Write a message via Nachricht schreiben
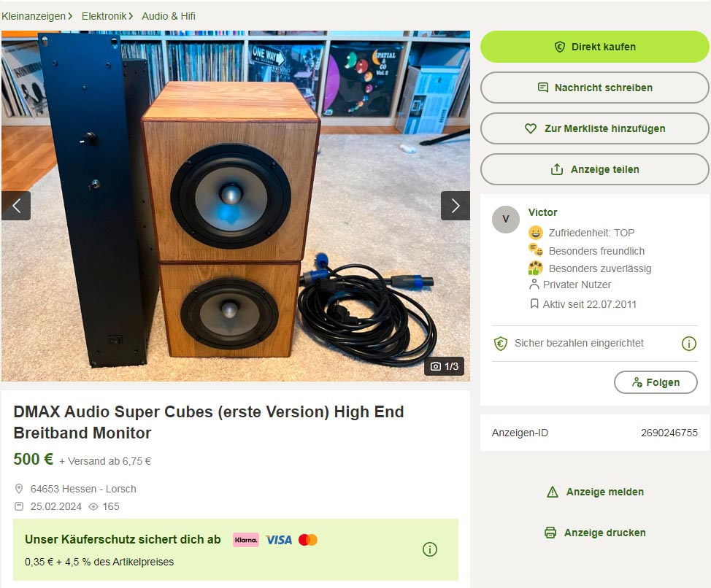Image resolution: width=711 pixels, height=588 pixels. (x=594, y=88)
